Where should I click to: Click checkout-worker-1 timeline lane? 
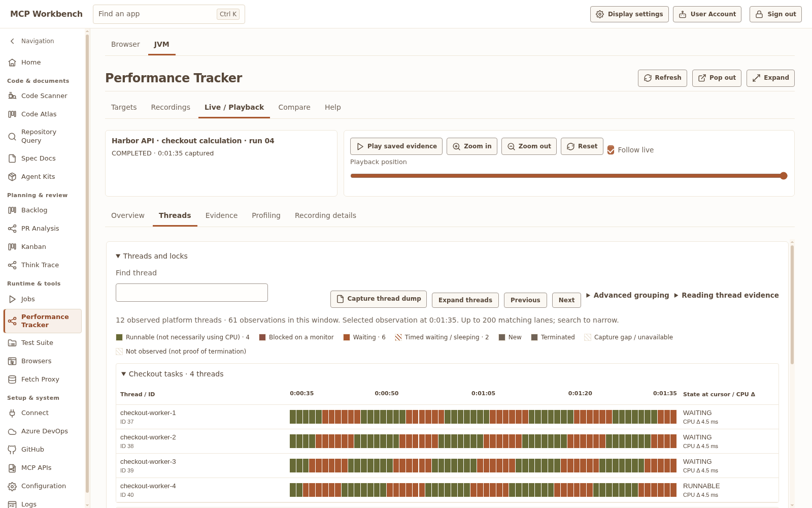tap(483, 417)
